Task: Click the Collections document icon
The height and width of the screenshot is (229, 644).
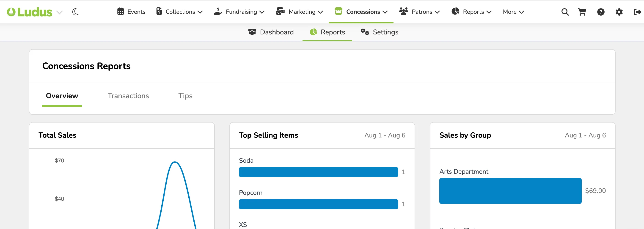Action: point(159,11)
